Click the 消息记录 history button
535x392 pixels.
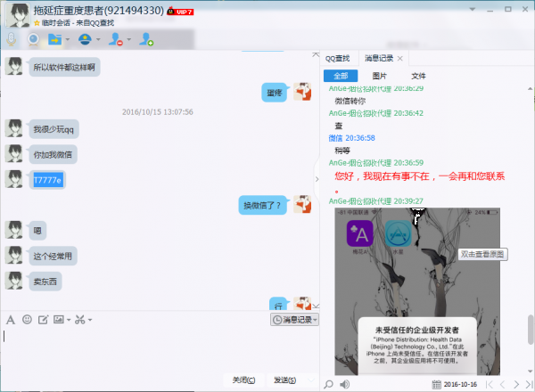click(295, 320)
